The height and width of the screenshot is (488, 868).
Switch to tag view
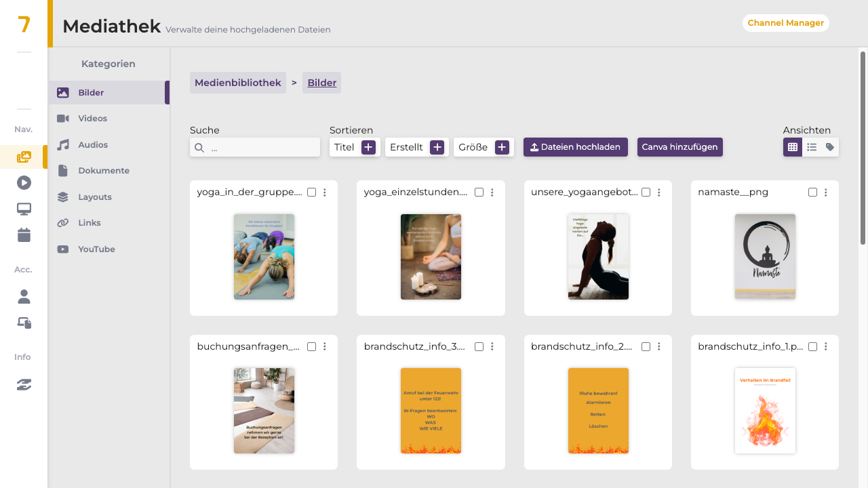pyautogui.click(x=830, y=147)
